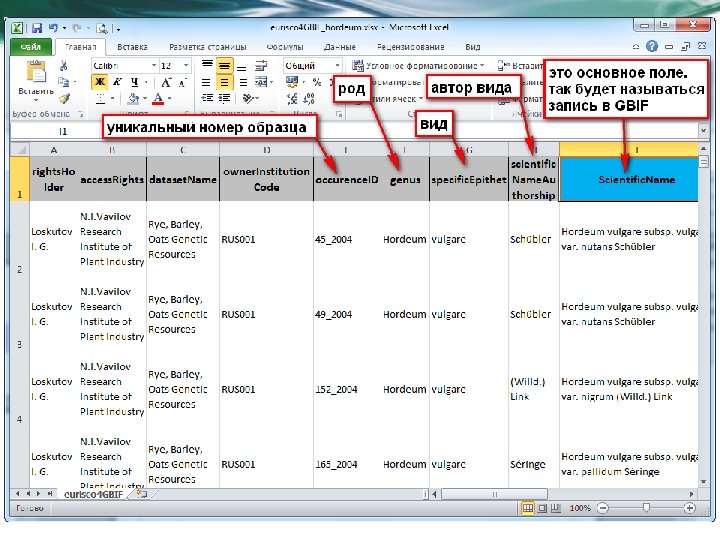The width and height of the screenshot is (720, 540).
Task: Open the Calibri font name dropdown
Action: (154, 66)
